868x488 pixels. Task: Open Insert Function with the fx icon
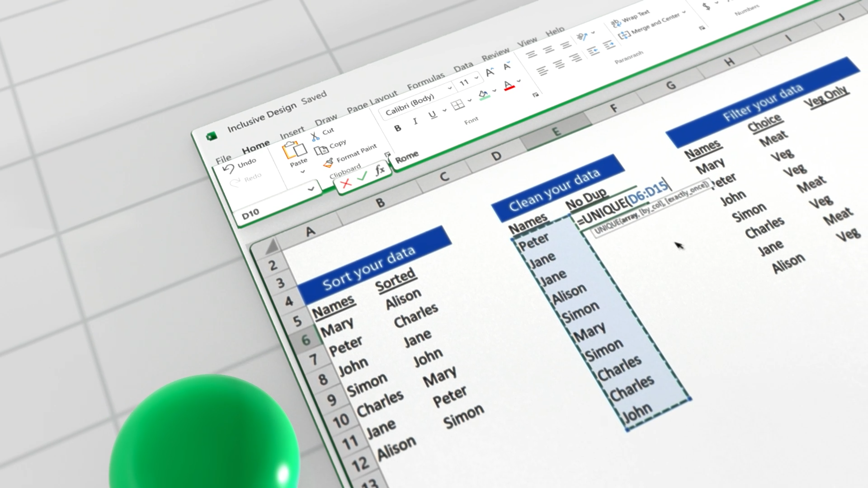pyautogui.click(x=380, y=170)
